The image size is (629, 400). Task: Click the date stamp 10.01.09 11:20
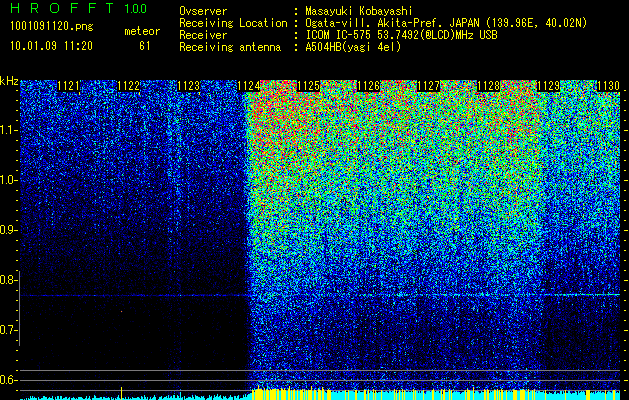tap(51, 46)
